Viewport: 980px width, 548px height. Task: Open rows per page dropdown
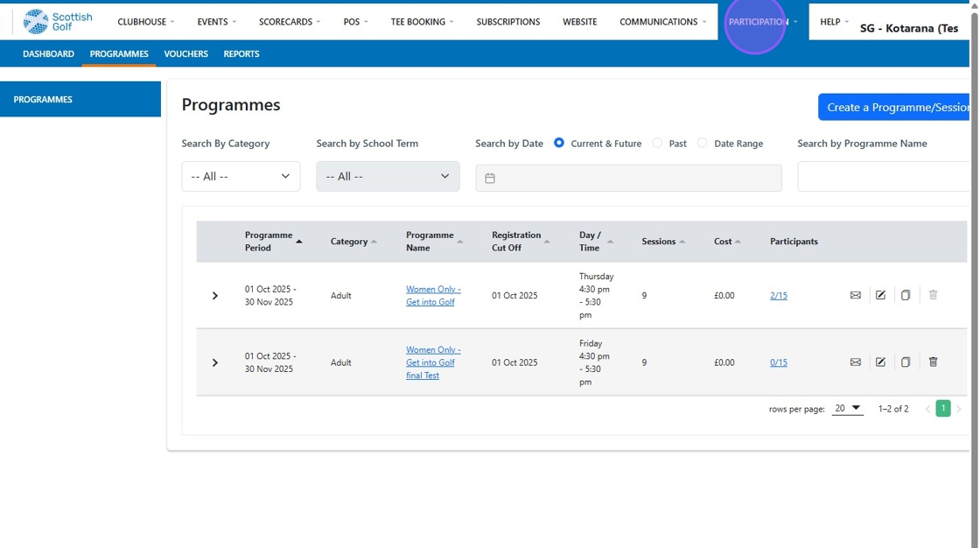coord(848,409)
